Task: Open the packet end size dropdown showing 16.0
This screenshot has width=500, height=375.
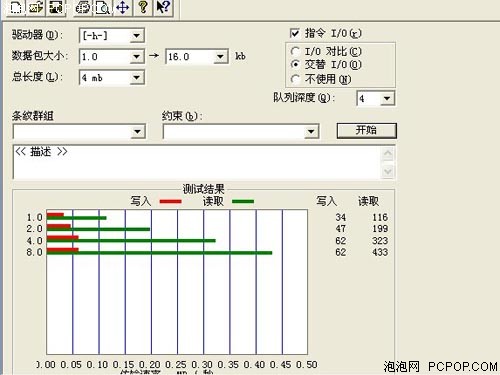Action: coord(220,57)
